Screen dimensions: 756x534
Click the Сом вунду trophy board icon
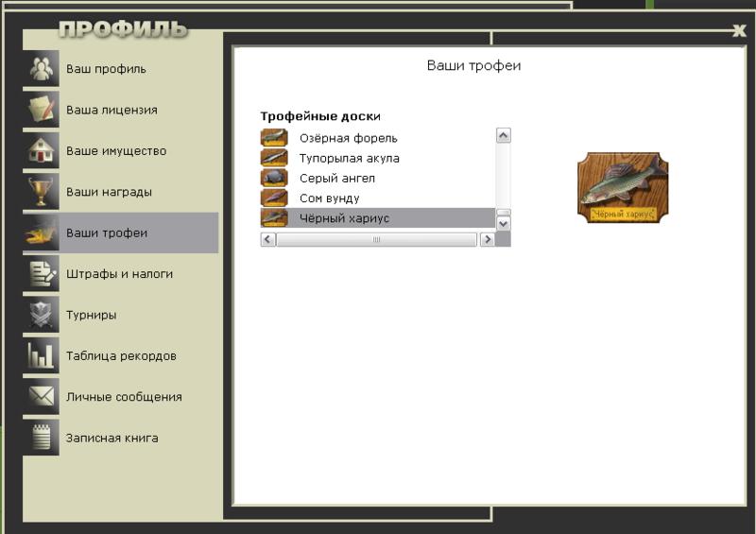click(x=274, y=198)
